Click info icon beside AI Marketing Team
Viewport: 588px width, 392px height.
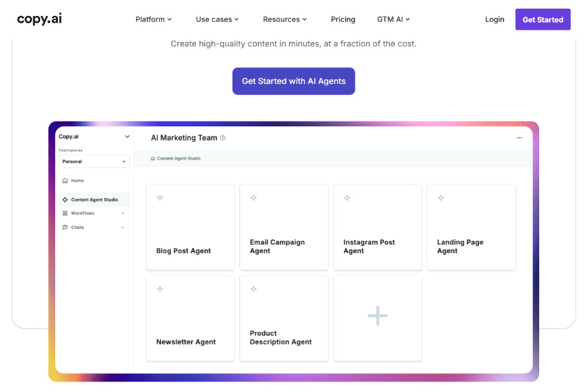pyautogui.click(x=223, y=138)
